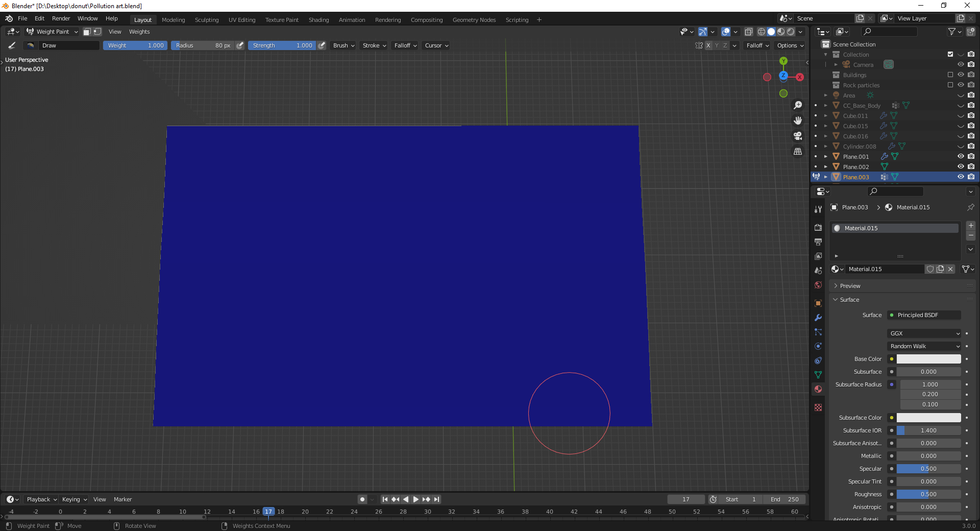Switch to the Geometry Nodes workspace tab
The height and width of the screenshot is (531, 980).
[x=474, y=20]
